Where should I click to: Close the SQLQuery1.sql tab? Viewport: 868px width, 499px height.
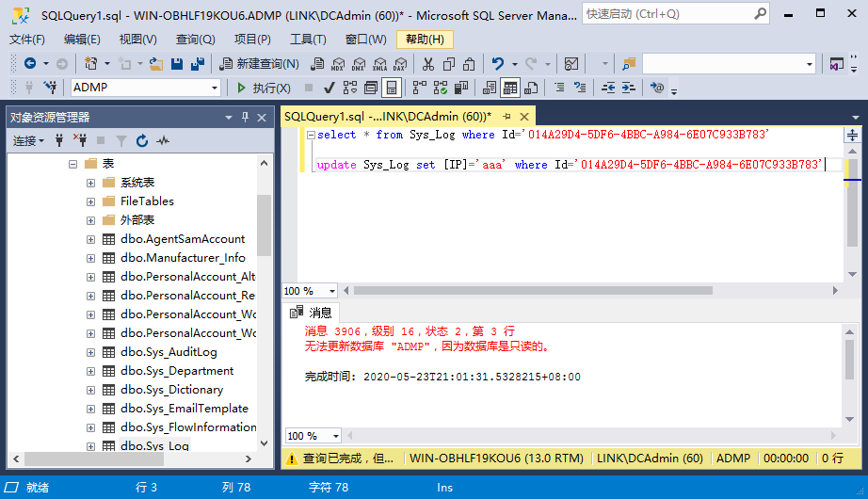(524, 117)
